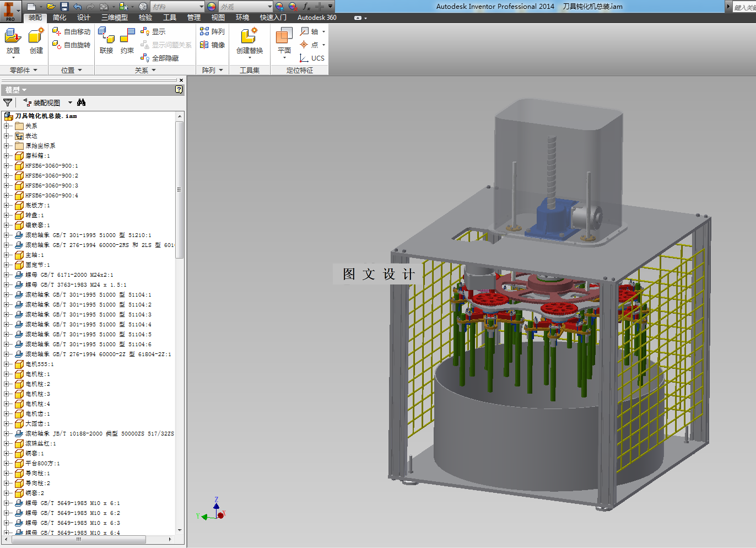756x548 pixels.
Task: Click the 显示 (Show relationships) tool
Action: tap(153, 31)
